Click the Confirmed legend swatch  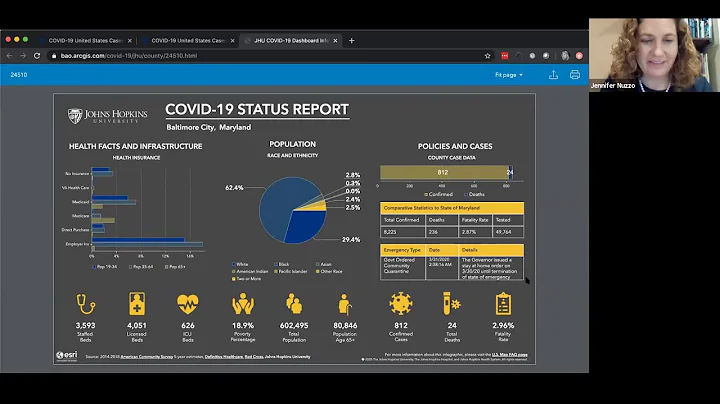pos(426,194)
